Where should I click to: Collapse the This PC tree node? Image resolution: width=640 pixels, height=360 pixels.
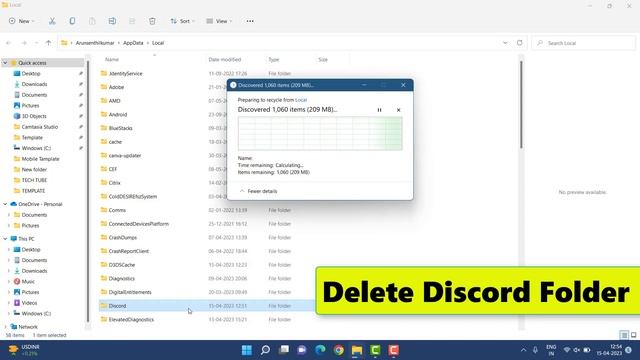tap(5, 239)
